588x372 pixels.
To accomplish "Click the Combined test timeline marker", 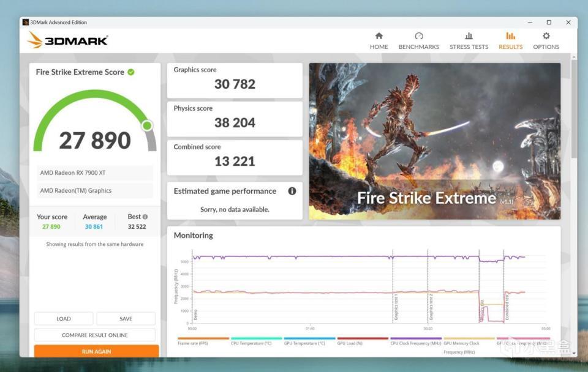I will (507, 307).
